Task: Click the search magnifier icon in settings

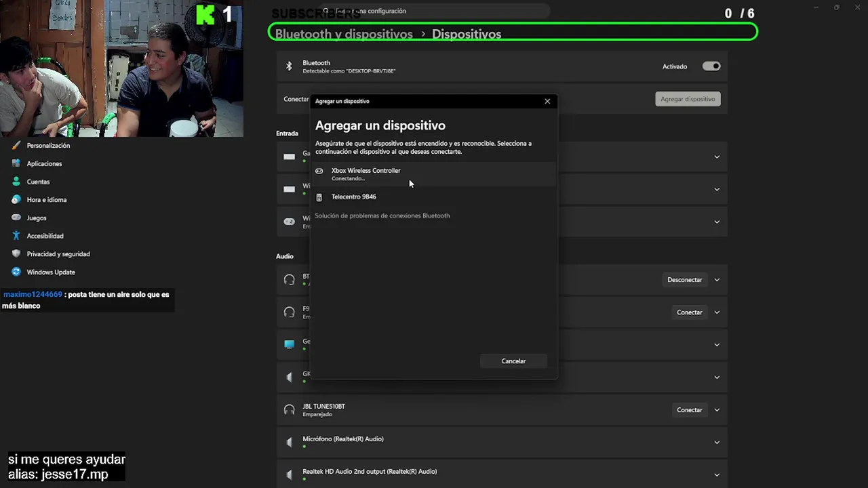Action: pos(326,11)
